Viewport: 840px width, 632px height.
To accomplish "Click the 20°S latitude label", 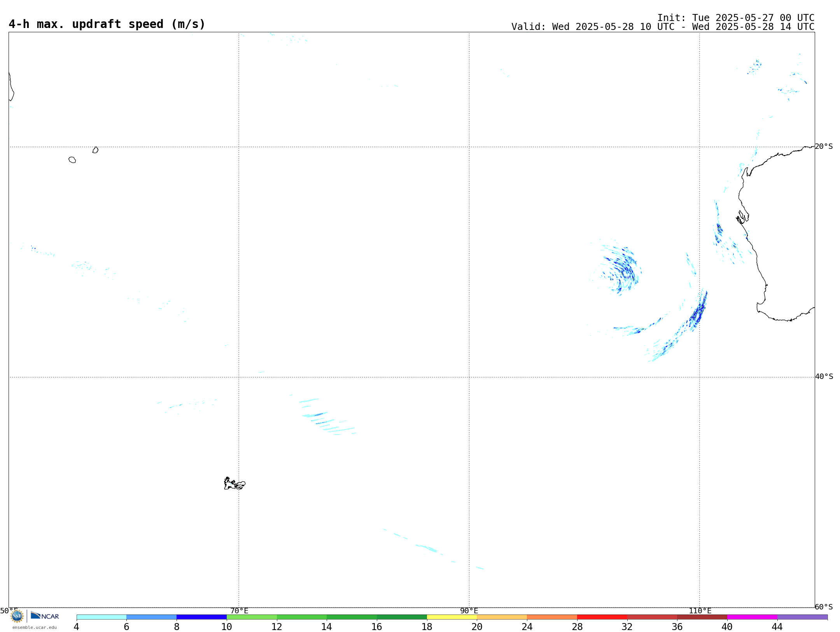I will coord(824,147).
